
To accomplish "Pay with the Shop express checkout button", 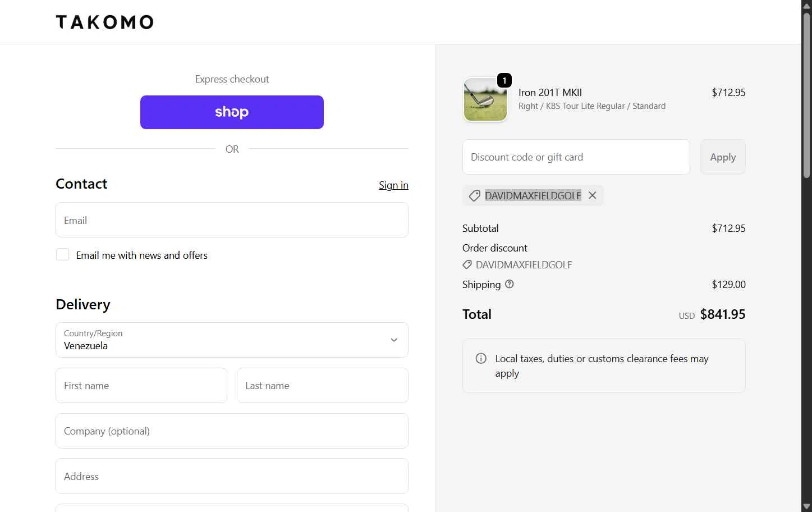I will (x=232, y=112).
